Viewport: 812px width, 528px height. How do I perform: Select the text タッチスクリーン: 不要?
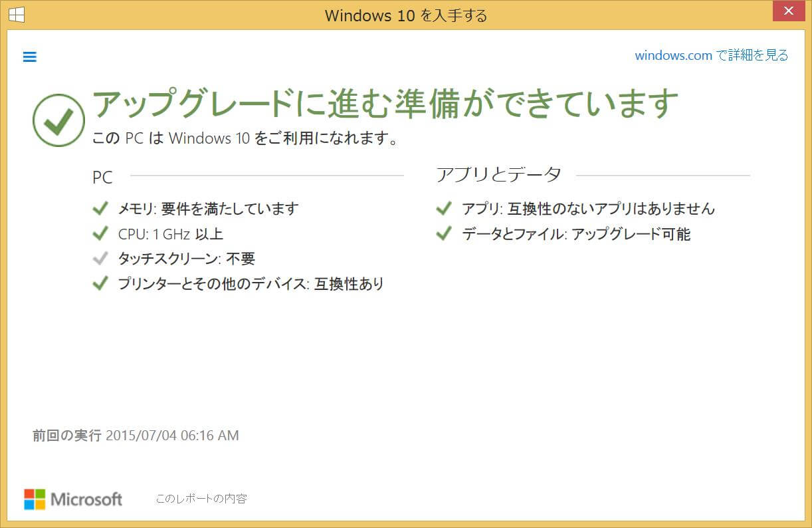click(x=187, y=259)
